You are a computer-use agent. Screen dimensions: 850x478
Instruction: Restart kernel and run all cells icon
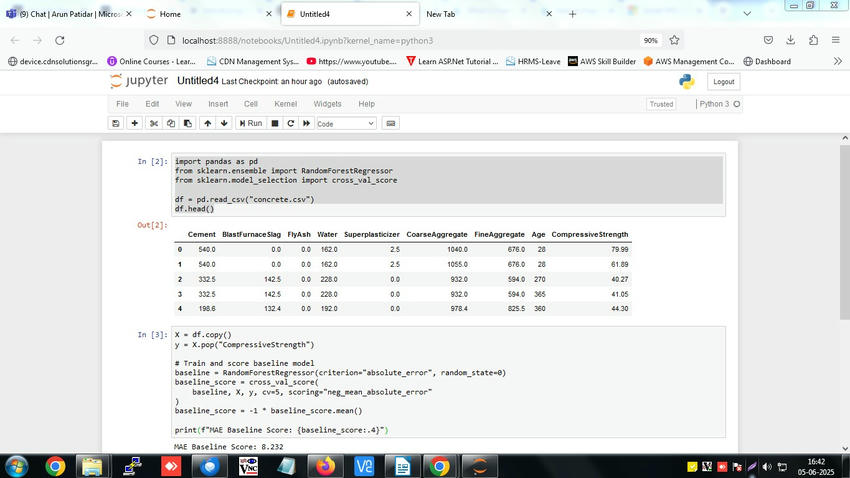[306, 124]
